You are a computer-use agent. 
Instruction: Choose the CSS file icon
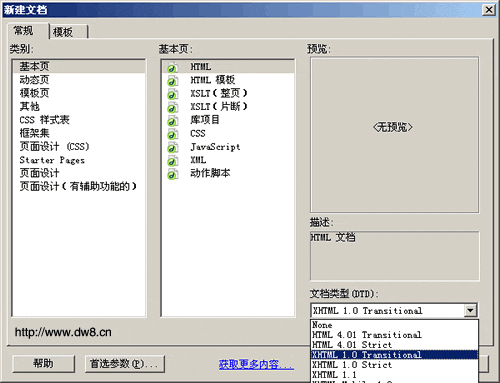pyautogui.click(x=172, y=134)
